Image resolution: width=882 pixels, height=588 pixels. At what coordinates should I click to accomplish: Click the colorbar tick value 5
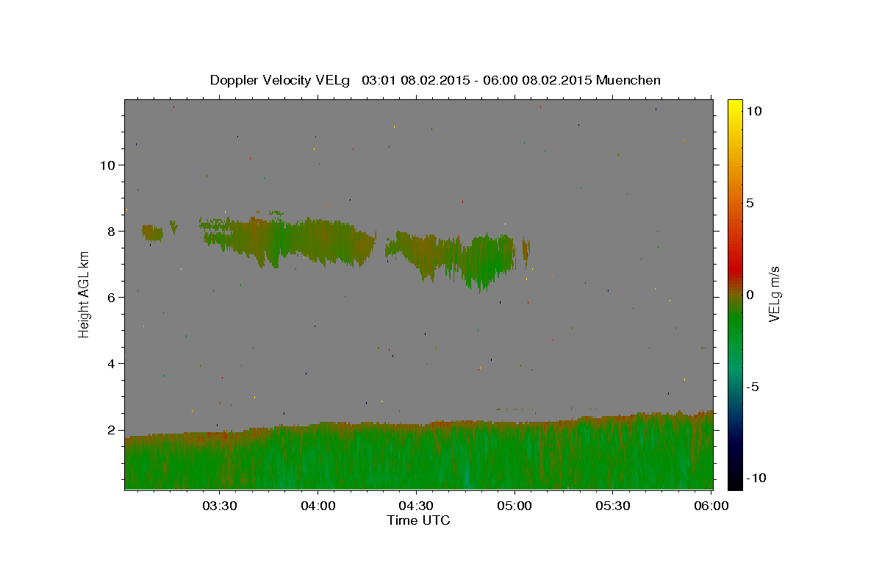point(750,203)
